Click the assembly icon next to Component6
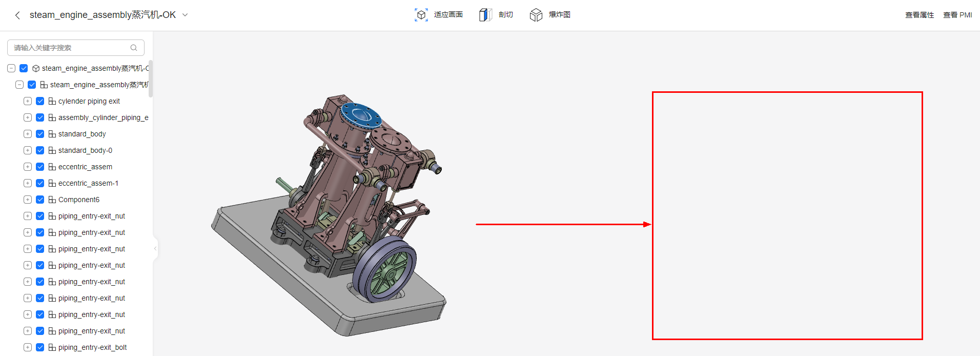The image size is (980, 356). 52,200
